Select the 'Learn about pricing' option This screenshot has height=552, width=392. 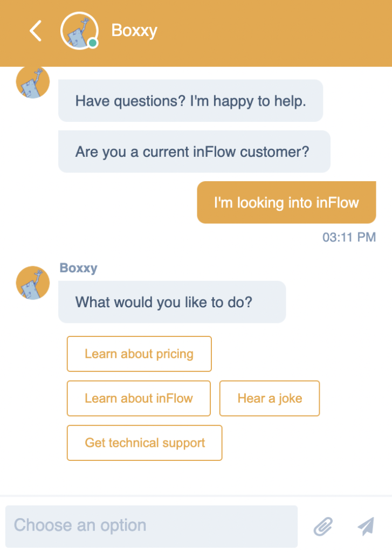[139, 354]
